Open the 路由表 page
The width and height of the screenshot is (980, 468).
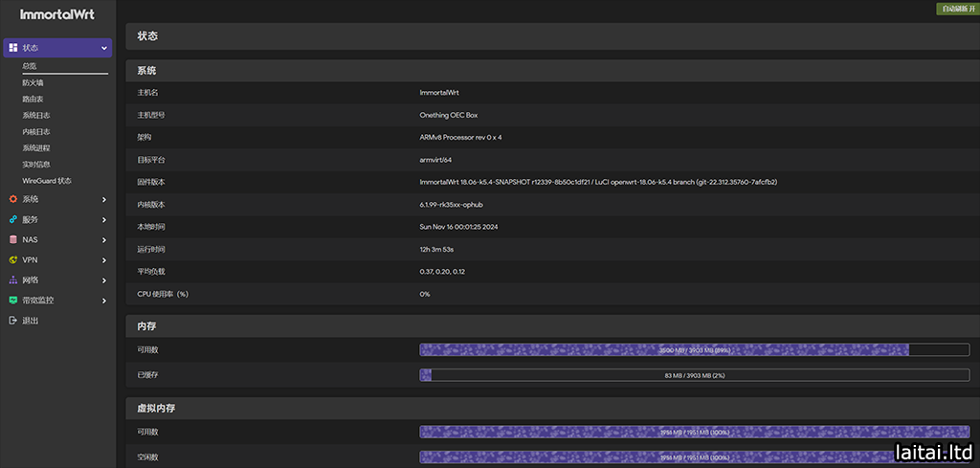tap(33, 99)
